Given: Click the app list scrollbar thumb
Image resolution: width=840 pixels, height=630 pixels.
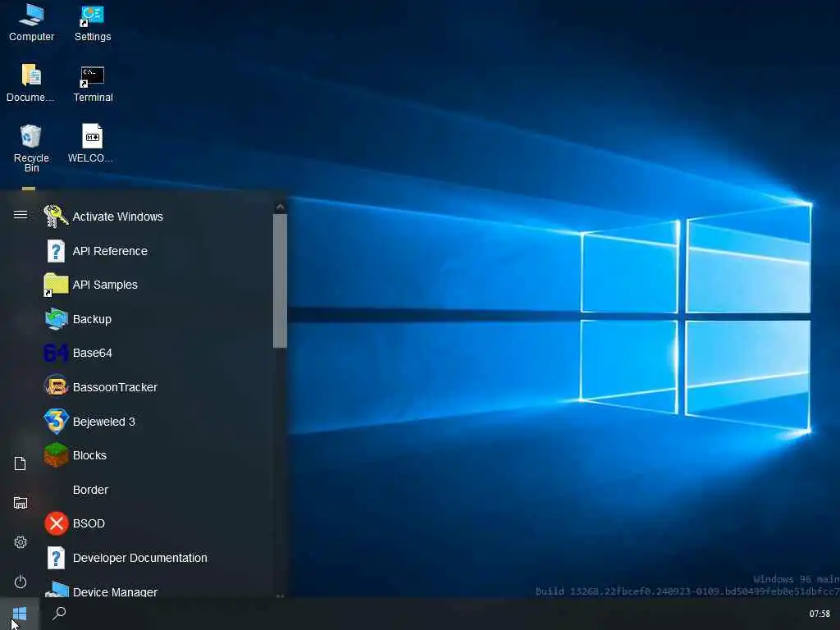Looking at the screenshot, I should 280,281.
